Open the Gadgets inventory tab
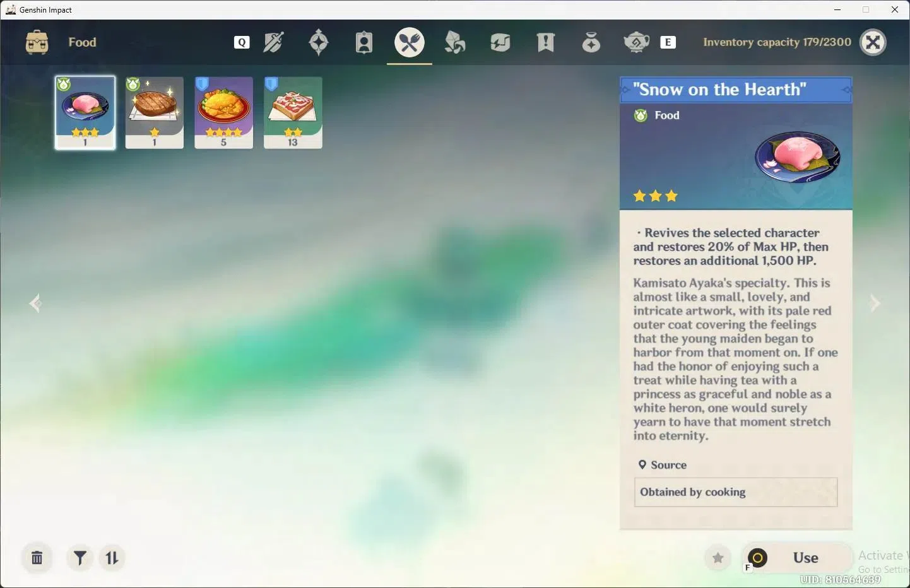 pyautogui.click(x=500, y=42)
